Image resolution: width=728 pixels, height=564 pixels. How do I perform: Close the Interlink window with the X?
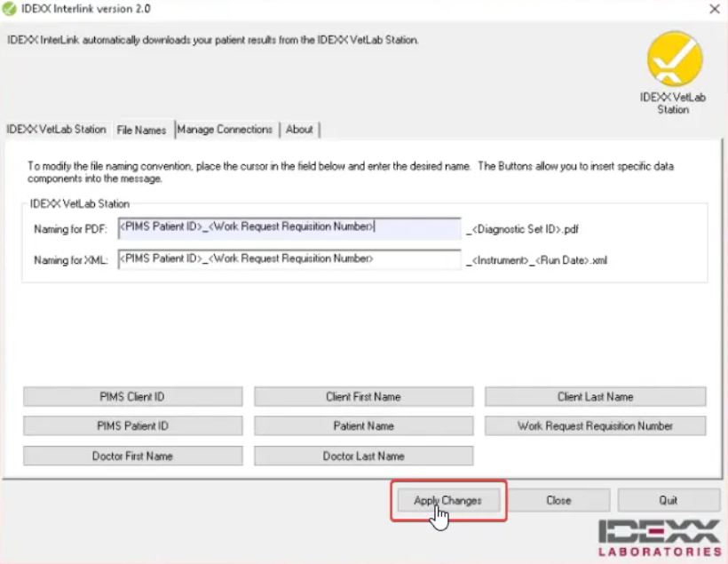(715, 9)
